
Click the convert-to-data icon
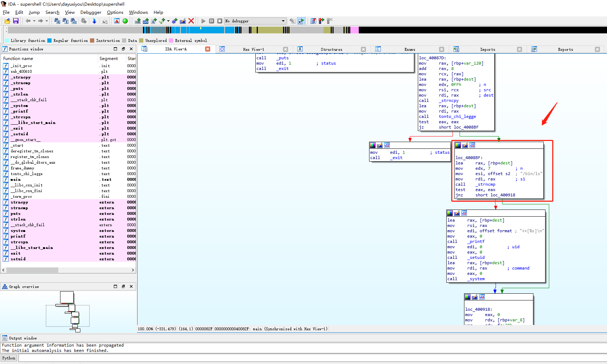(x=146, y=21)
